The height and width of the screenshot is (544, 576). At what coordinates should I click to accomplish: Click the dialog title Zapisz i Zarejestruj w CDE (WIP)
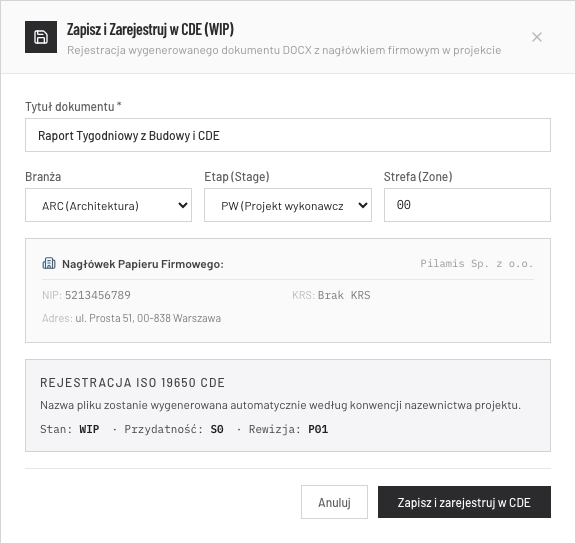[150, 29]
